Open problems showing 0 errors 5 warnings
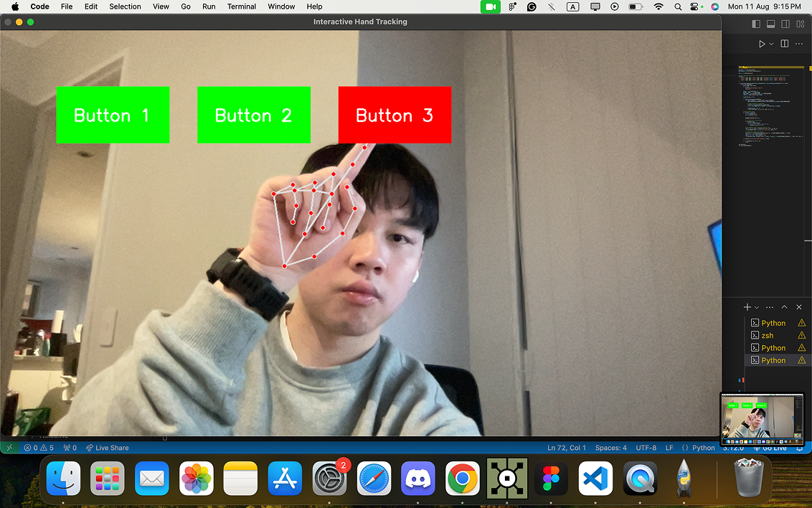Screen dimensions: 812x508 coord(39,448)
